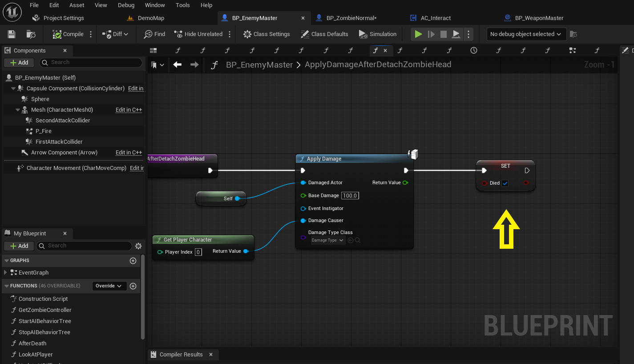
Task: Add a new graph with plus icon
Action: pyautogui.click(x=133, y=261)
